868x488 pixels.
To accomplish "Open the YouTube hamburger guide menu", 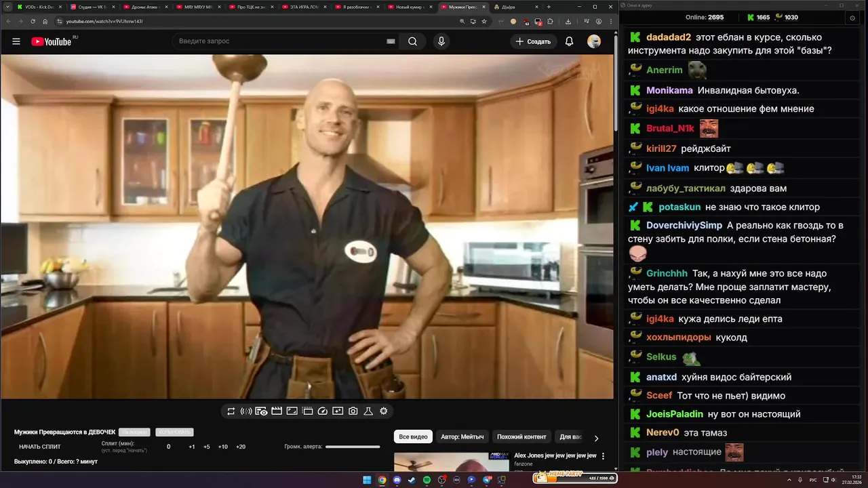I will (x=16, y=41).
